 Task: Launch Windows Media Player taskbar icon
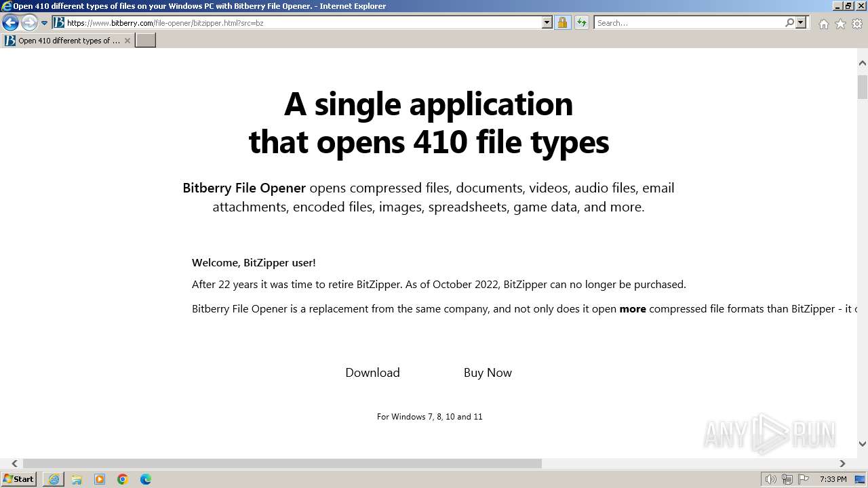point(100,479)
